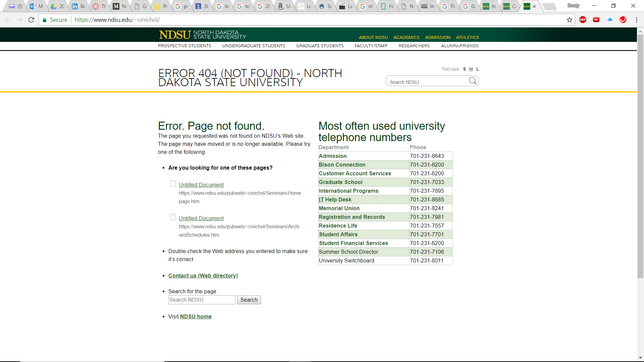The width and height of the screenshot is (644, 362).
Task: Set text size to small (S)
Action: point(465,69)
